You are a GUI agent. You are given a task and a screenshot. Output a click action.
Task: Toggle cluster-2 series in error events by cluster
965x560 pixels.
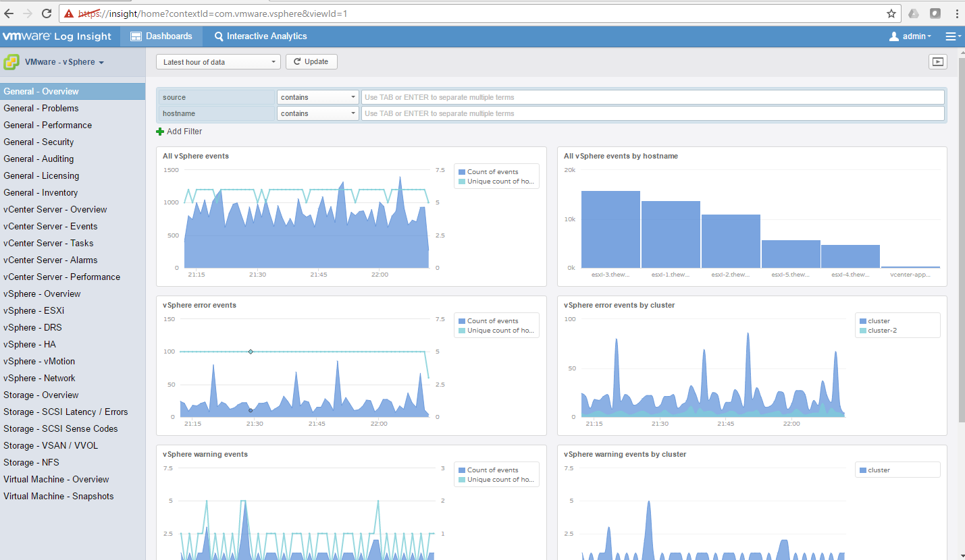(882, 331)
